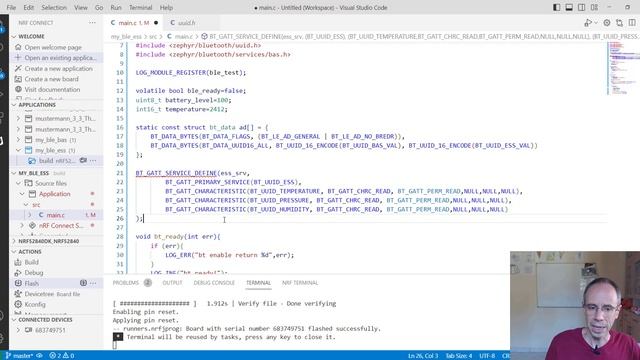The width and height of the screenshot is (640, 360).
Task: Click Open an existing application
Action: coord(60,58)
